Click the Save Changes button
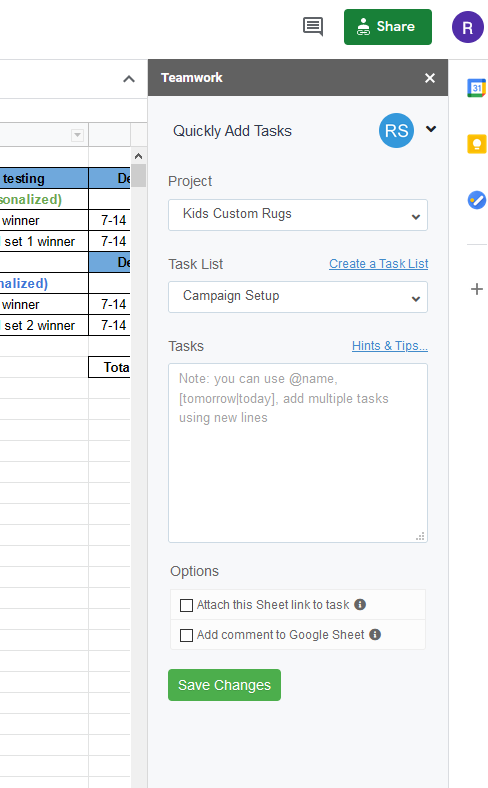Viewport: 488px width, 788px height. coord(224,685)
